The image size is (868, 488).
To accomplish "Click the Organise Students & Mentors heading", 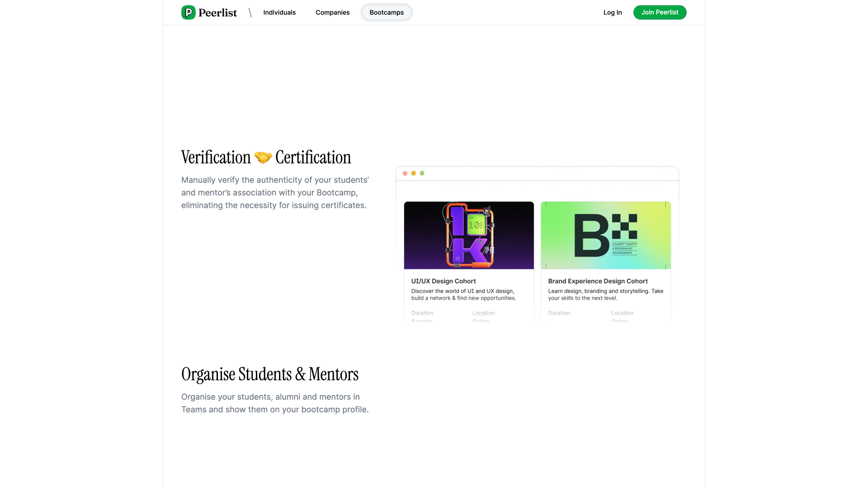I will coord(270,374).
